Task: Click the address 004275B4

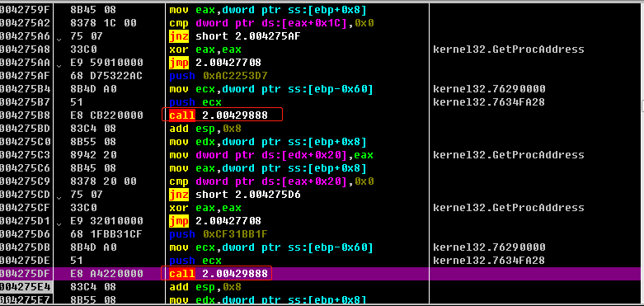Action: (x=24, y=89)
